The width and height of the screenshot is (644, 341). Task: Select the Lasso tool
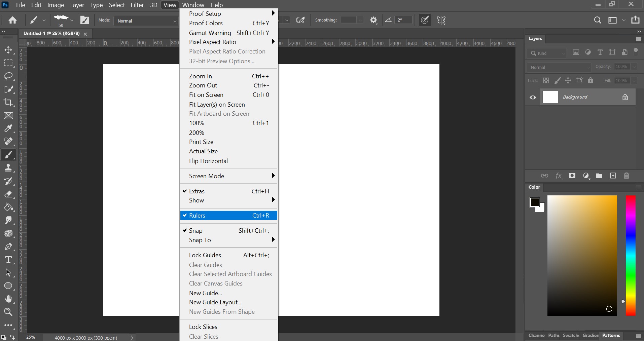pyautogui.click(x=8, y=76)
